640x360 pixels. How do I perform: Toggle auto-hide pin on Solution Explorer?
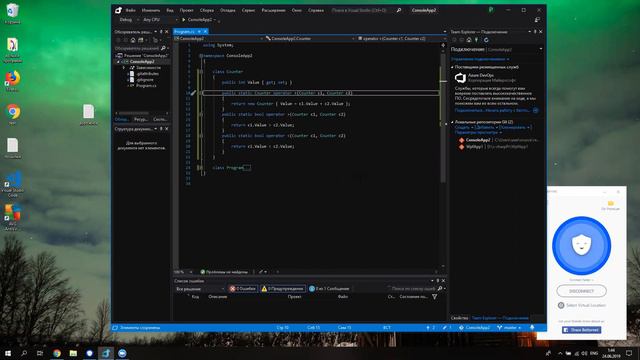tap(161, 31)
